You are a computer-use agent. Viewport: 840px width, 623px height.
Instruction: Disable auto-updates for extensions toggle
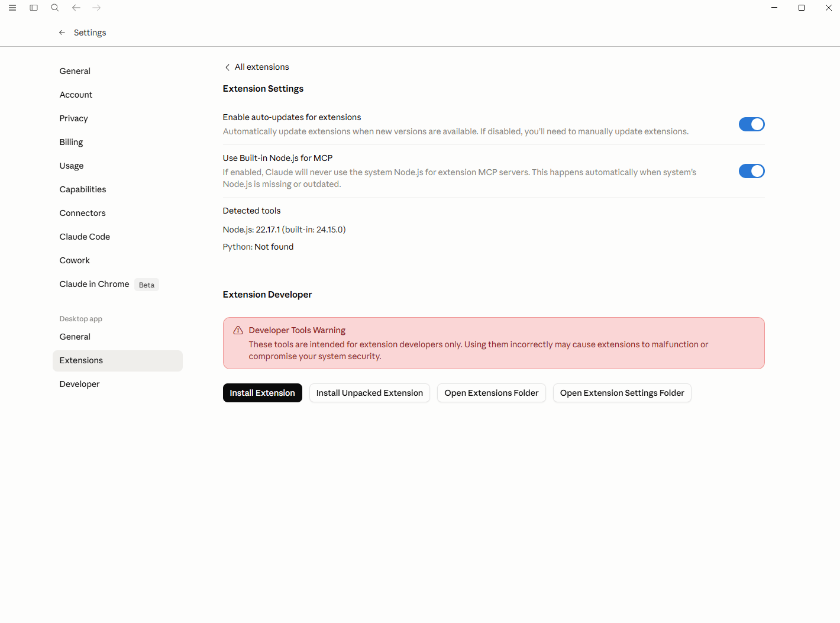coord(751,124)
